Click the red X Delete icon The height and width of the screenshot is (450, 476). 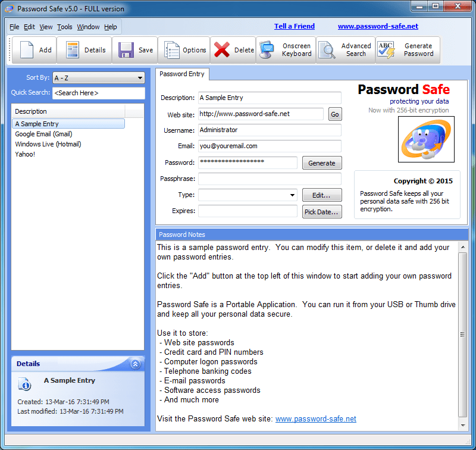point(221,50)
